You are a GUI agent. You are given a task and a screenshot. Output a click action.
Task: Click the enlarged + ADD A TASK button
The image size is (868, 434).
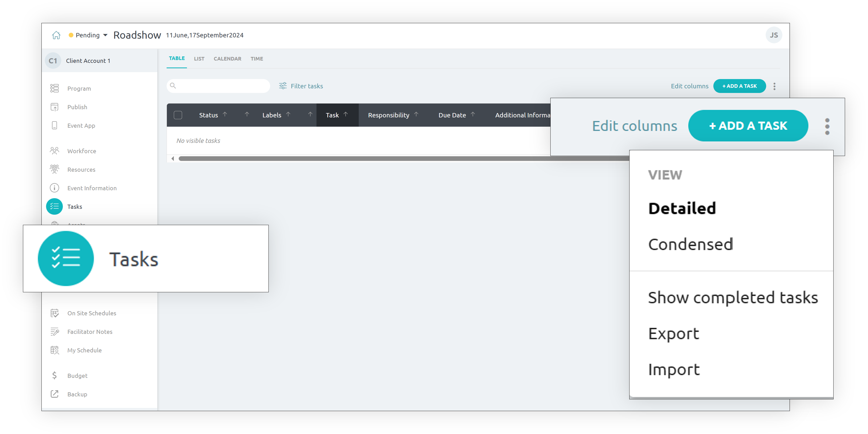coord(748,126)
